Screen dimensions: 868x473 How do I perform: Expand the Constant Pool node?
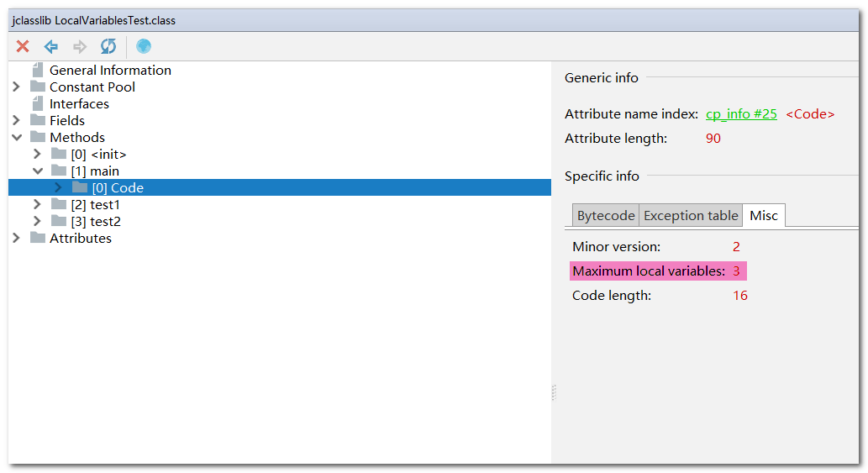16,87
